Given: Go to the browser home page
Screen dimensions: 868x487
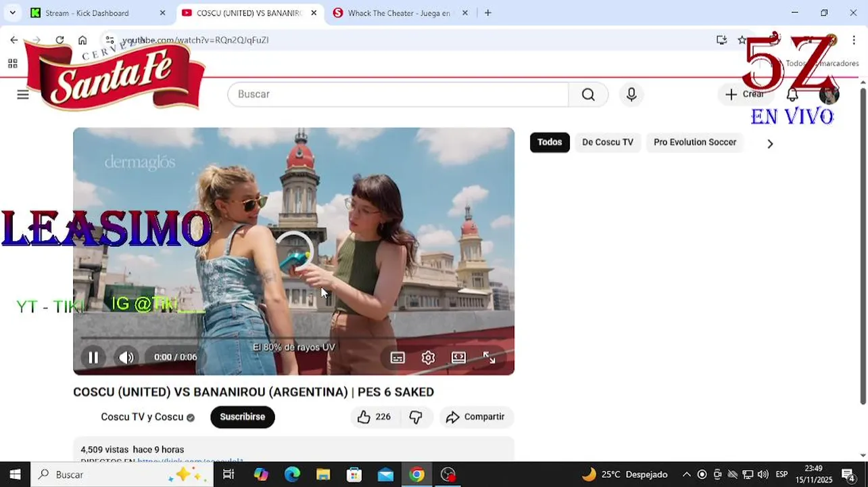Looking at the screenshot, I should tap(82, 40).
